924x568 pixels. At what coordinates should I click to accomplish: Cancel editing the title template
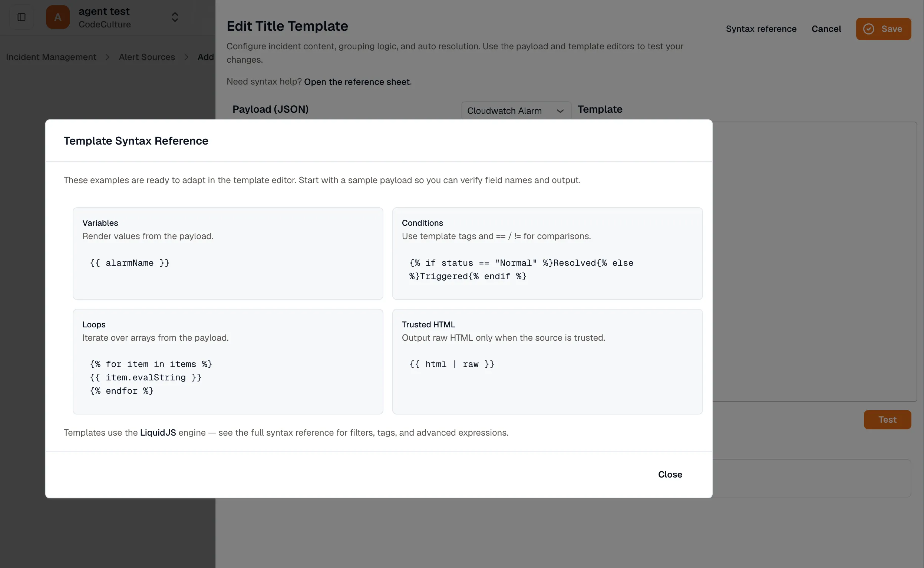[x=826, y=29]
